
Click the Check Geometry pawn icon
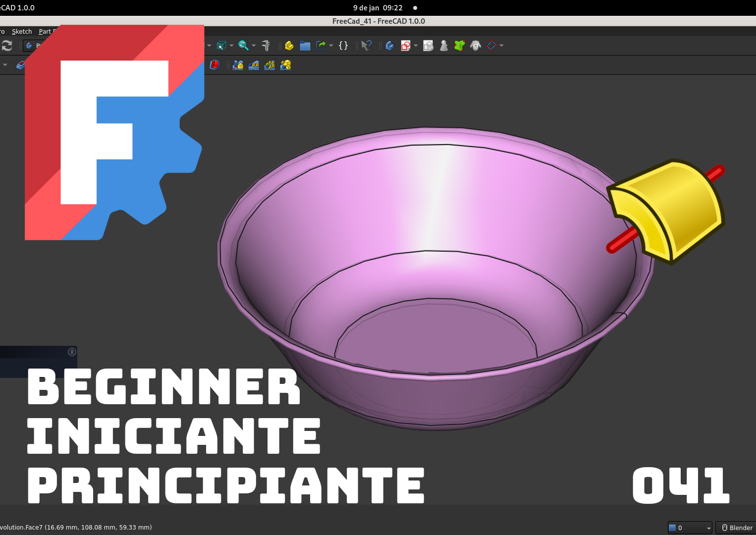(x=444, y=46)
